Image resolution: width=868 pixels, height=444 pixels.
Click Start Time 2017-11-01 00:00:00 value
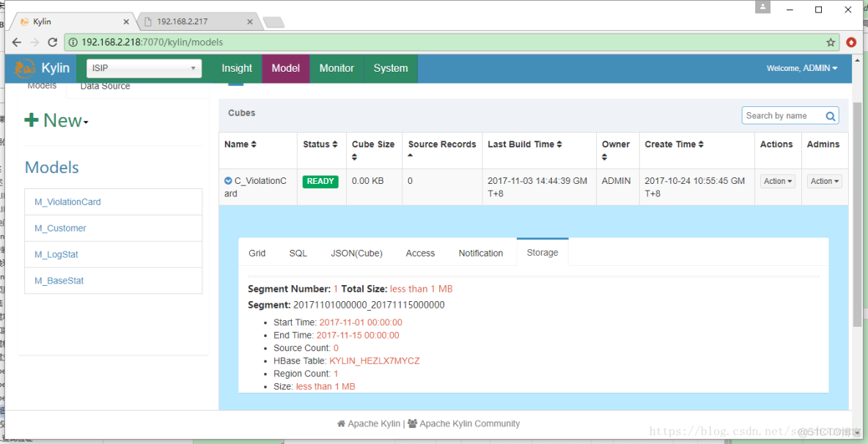pos(361,322)
